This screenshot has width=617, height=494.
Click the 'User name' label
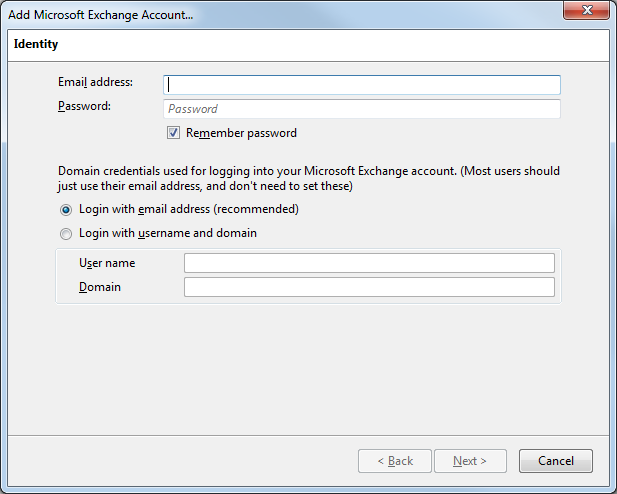pos(107,263)
